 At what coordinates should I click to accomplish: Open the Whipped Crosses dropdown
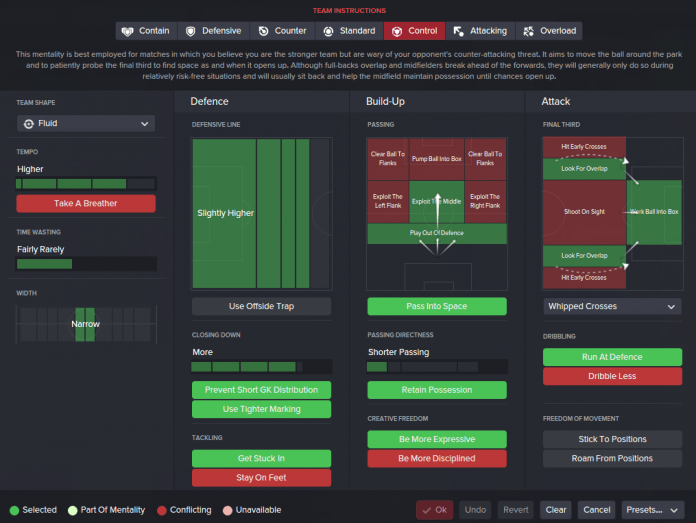[x=612, y=306]
